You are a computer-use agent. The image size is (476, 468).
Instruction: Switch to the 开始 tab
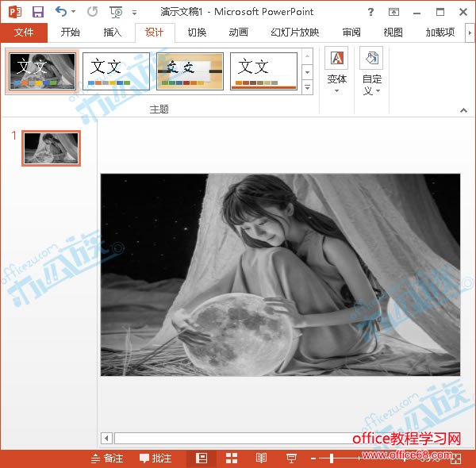click(70, 33)
